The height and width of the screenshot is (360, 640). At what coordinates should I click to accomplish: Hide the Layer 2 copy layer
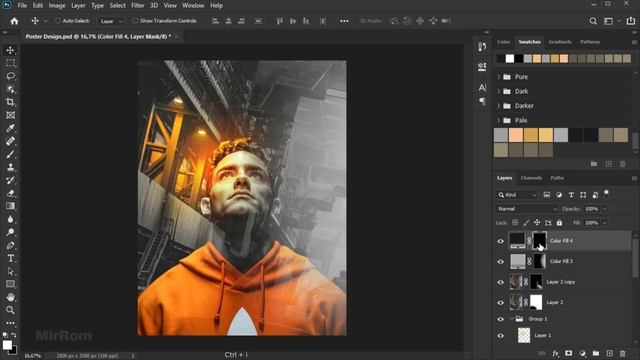point(500,282)
